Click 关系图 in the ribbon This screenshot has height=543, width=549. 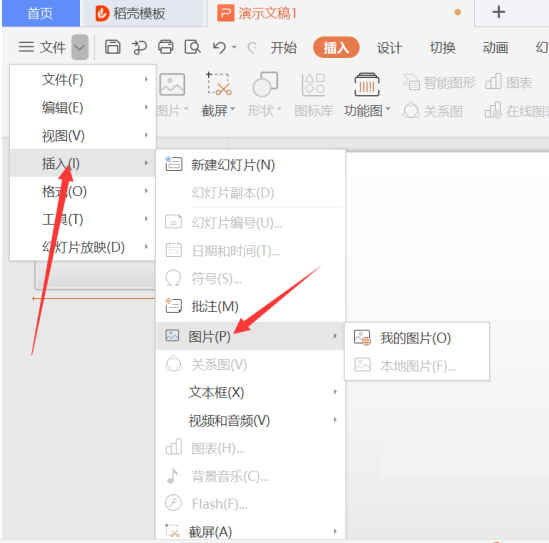pos(433,111)
